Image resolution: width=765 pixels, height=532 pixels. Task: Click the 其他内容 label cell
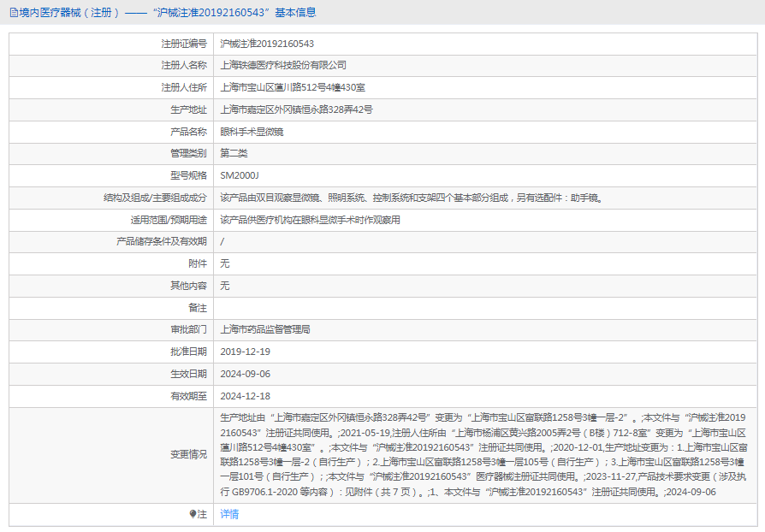[x=111, y=286]
